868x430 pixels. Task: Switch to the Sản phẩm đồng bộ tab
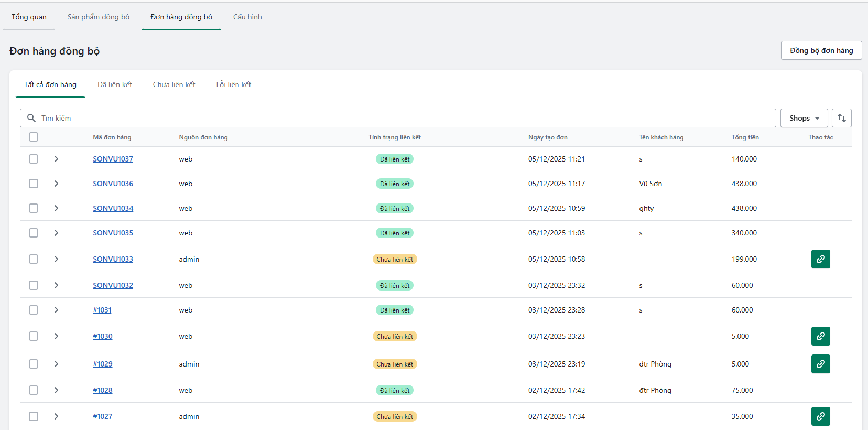98,17
